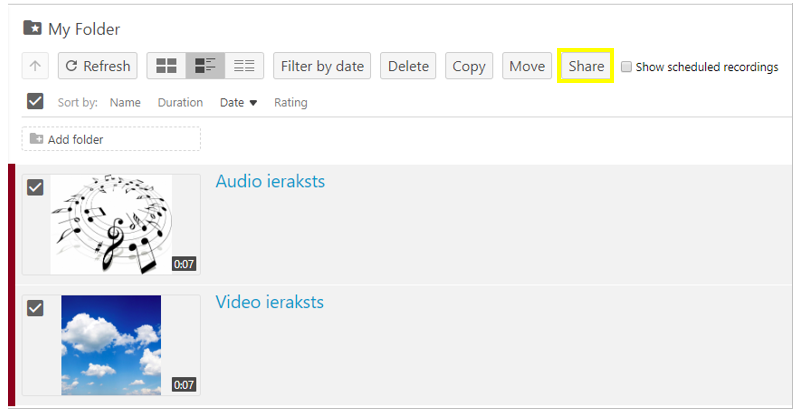The height and width of the screenshot is (415, 800).
Task: Open the Video ieraksts clouds thumbnail
Action: (x=111, y=344)
